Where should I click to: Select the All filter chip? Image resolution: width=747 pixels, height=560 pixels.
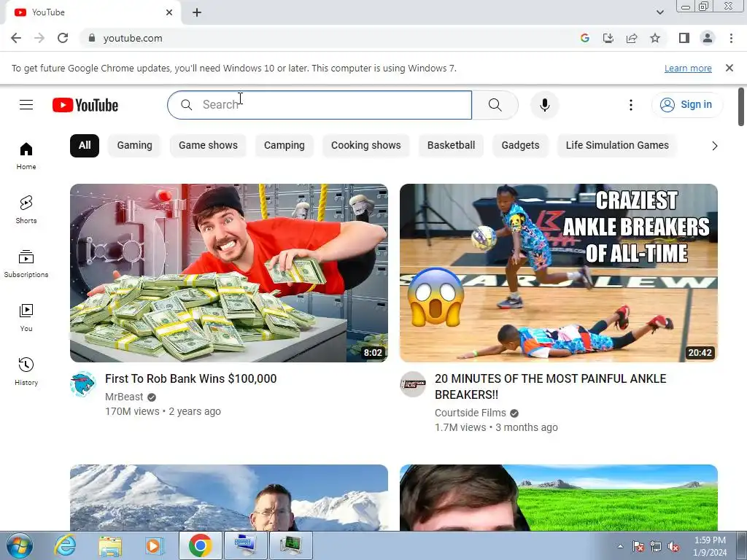(x=85, y=145)
